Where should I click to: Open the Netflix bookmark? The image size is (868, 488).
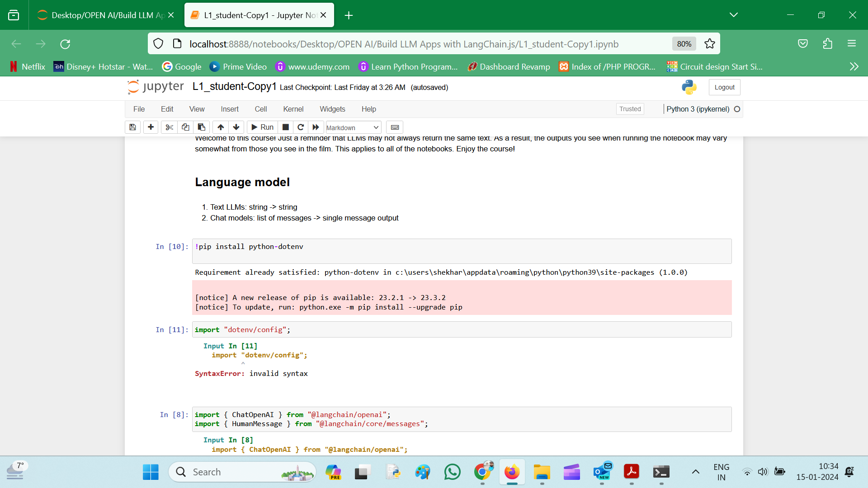tap(28, 66)
